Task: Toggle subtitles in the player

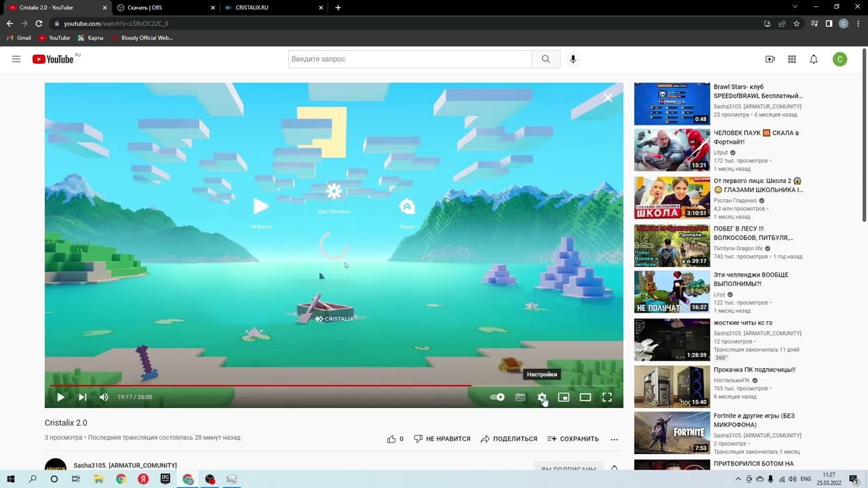Action: point(520,397)
